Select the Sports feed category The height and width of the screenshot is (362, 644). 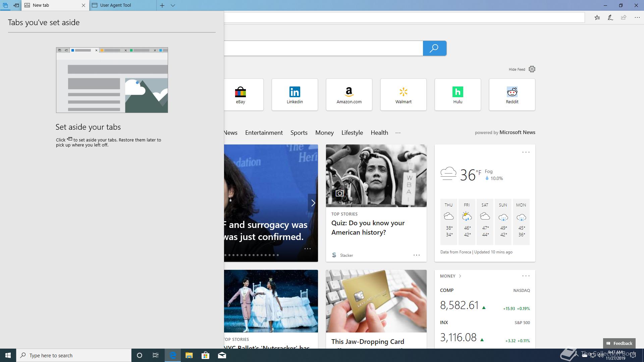[x=299, y=133]
